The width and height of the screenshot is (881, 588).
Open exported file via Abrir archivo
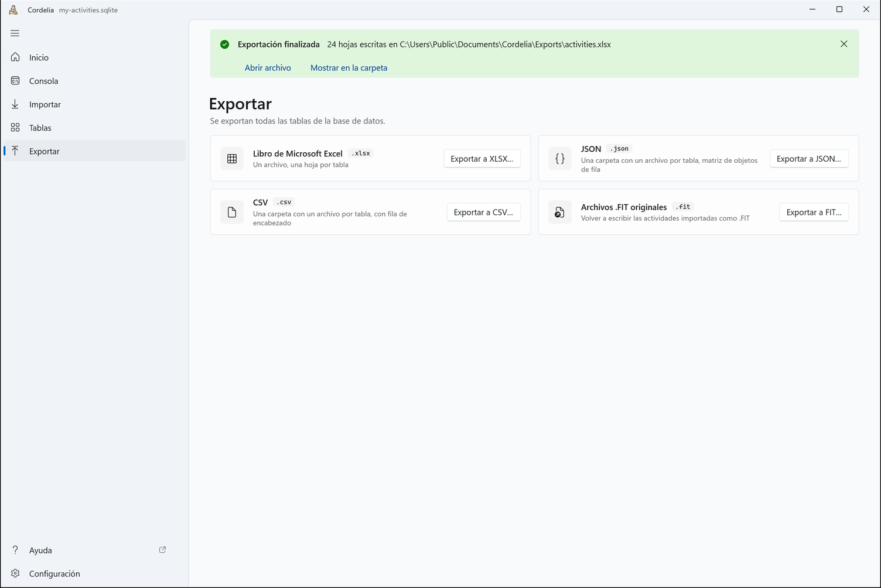268,68
